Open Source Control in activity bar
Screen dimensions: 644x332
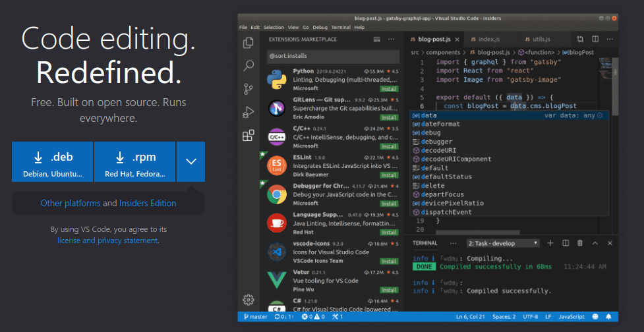point(248,89)
